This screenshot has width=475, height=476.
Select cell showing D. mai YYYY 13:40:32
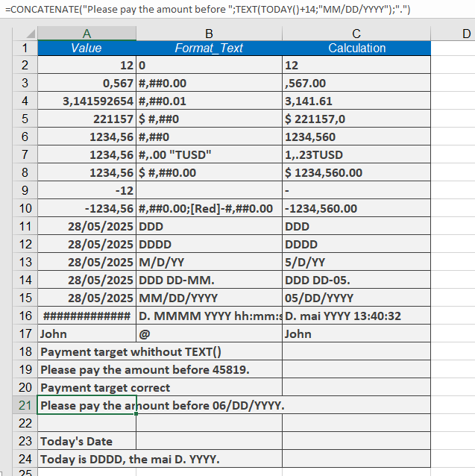(356, 316)
